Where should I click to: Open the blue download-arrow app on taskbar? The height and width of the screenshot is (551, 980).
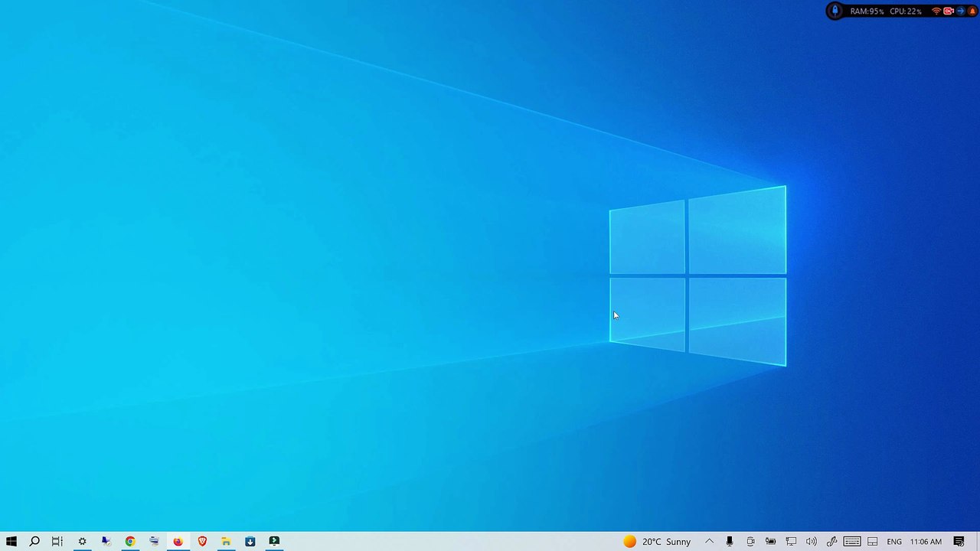pyautogui.click(x=250, y=542)
